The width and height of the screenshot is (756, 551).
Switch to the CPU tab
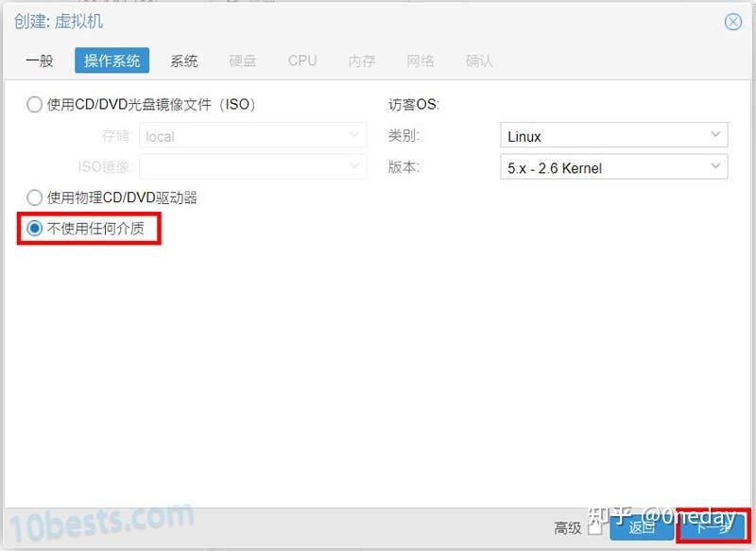point(301,60)
